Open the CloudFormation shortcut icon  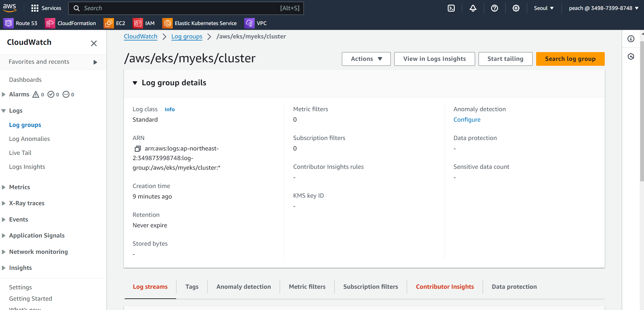(x=50, y=23)
